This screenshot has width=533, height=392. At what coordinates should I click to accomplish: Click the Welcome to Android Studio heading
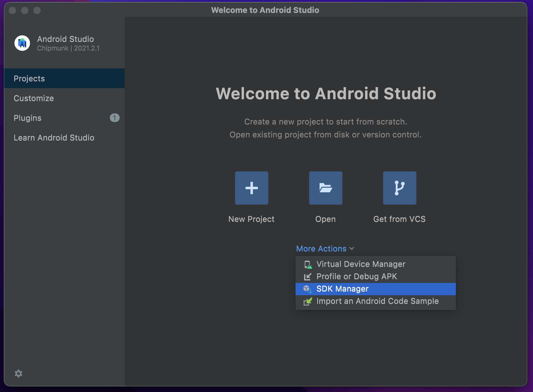click(x=326, y=93)
